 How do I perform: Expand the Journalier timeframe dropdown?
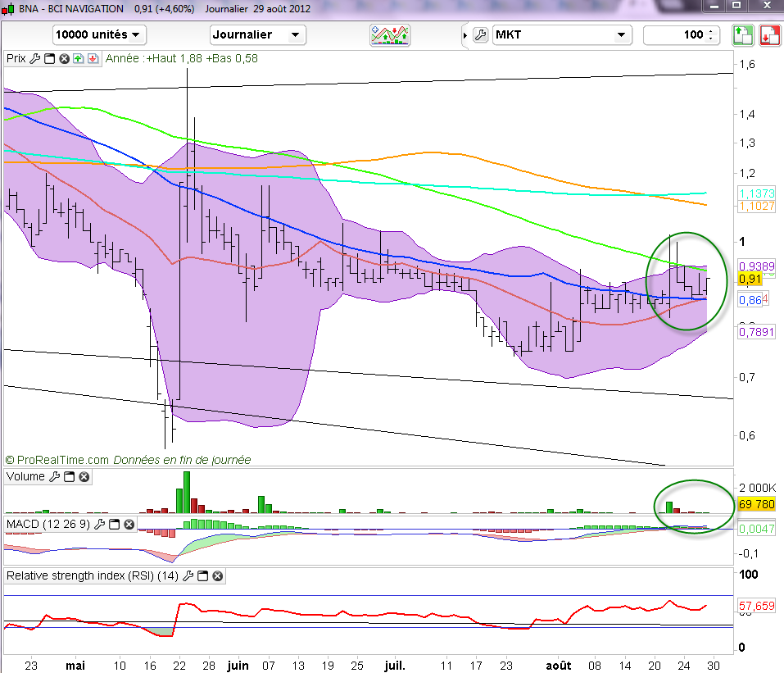(258, 34)
